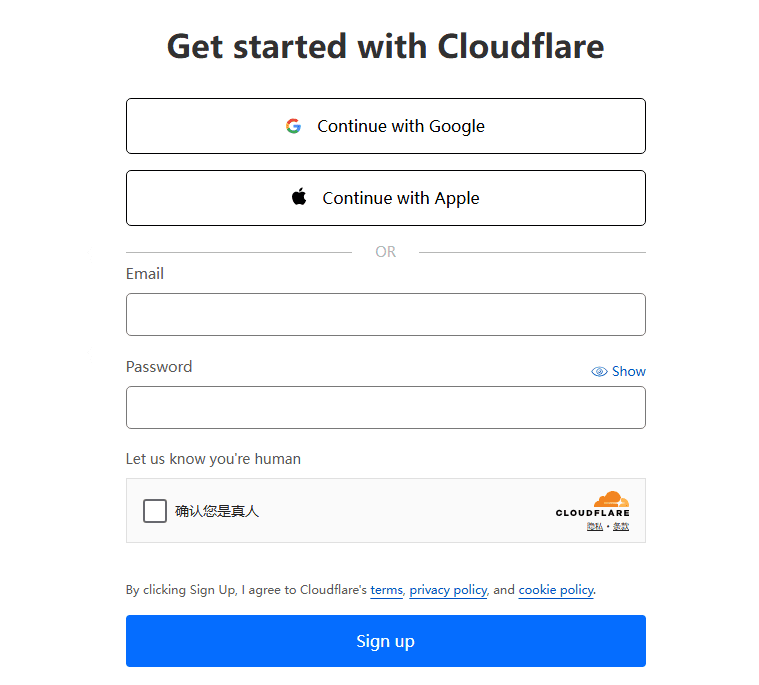Image resolution: width=759 pixels, height=685 pixels.
Task: Open the captcha 条款 terms link
Action: click(x=621, y=526)
